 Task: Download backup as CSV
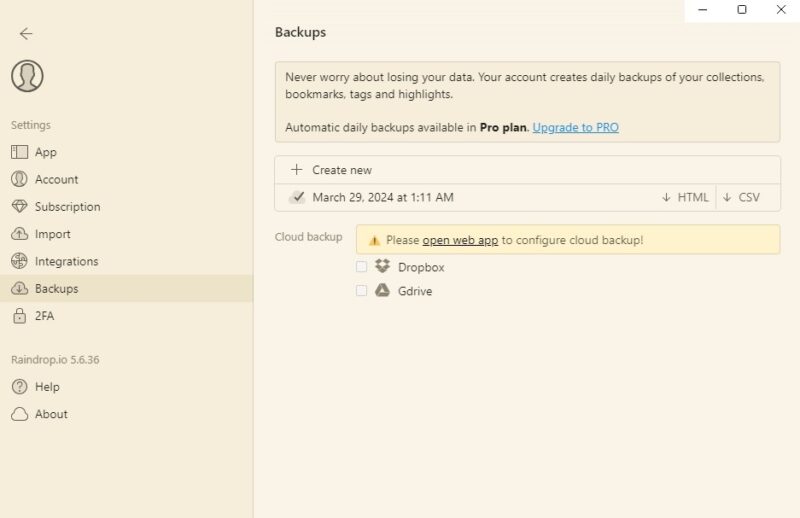click(741, 198)
